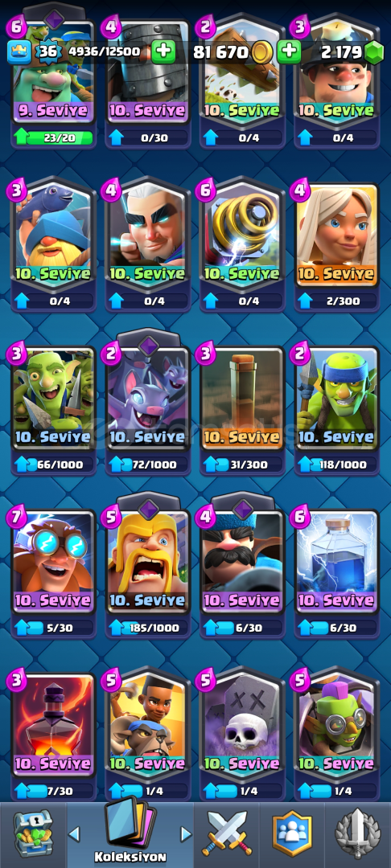Go to previous tab with left arrow
The image size is (391, 868).
click(74, 833)
